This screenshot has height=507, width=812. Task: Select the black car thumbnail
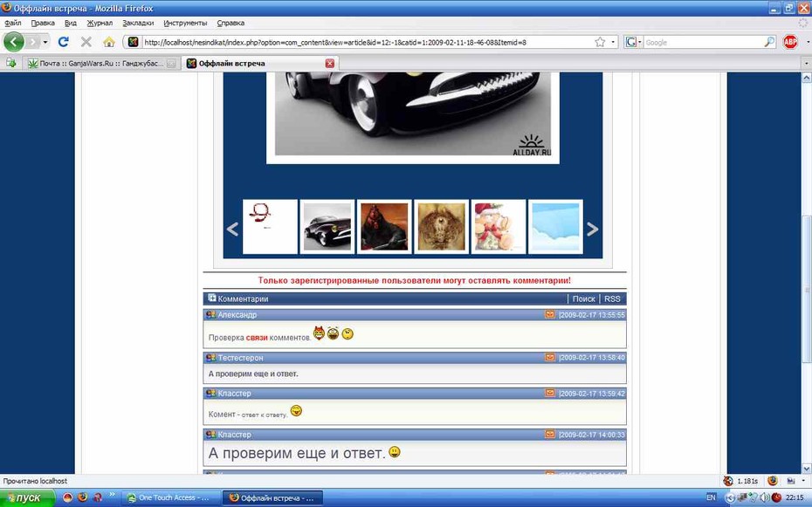point(327,227)
